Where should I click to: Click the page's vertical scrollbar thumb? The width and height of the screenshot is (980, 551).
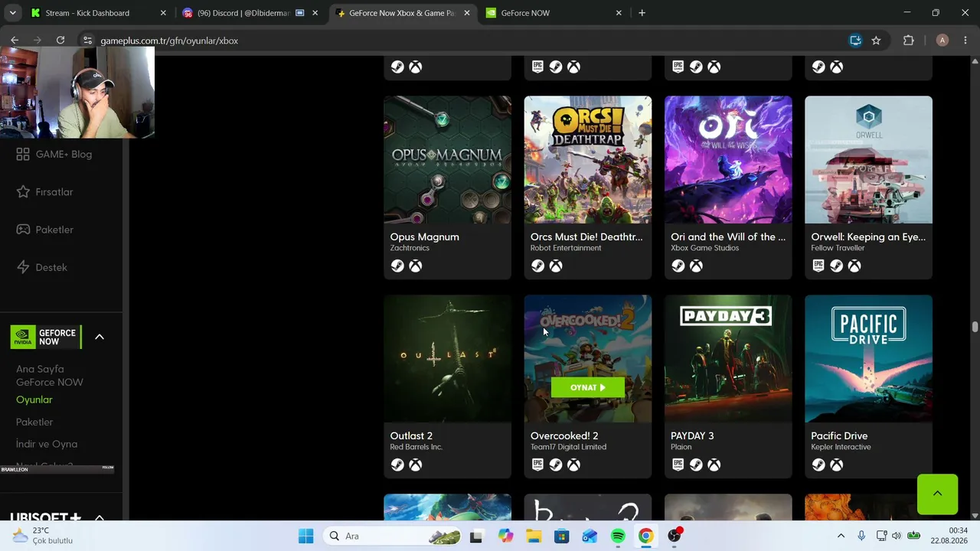[x=975, y=327]
